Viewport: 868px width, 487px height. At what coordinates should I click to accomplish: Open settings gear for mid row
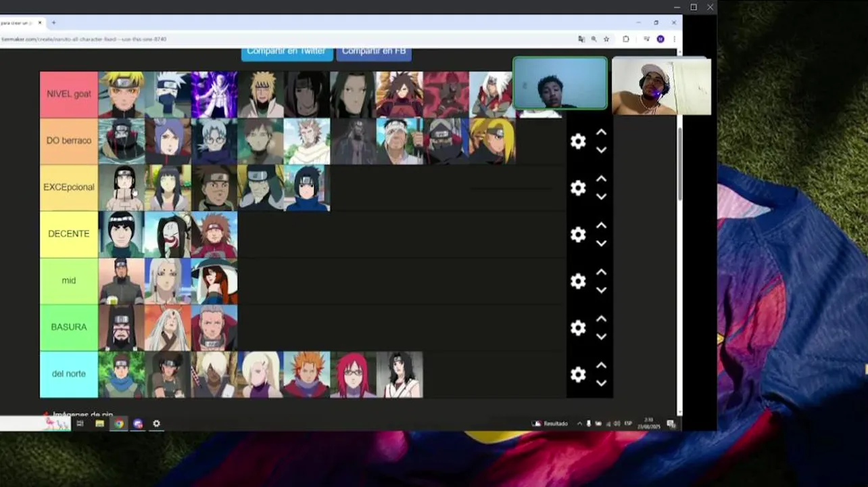click(578, 281)
